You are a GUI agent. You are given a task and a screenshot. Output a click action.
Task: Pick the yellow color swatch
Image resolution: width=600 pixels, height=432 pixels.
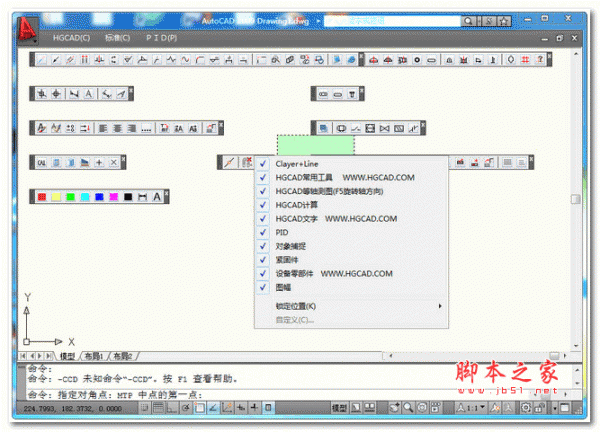pos(56,197)
